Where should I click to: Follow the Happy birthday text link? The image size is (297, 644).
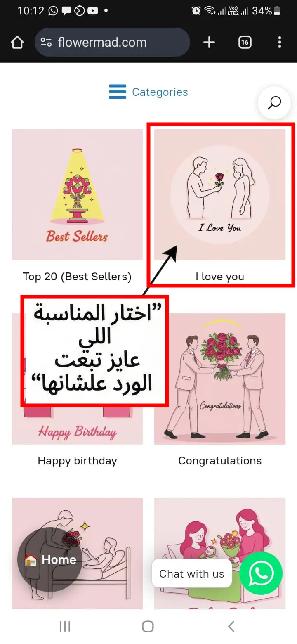click(x=77, y=461)
